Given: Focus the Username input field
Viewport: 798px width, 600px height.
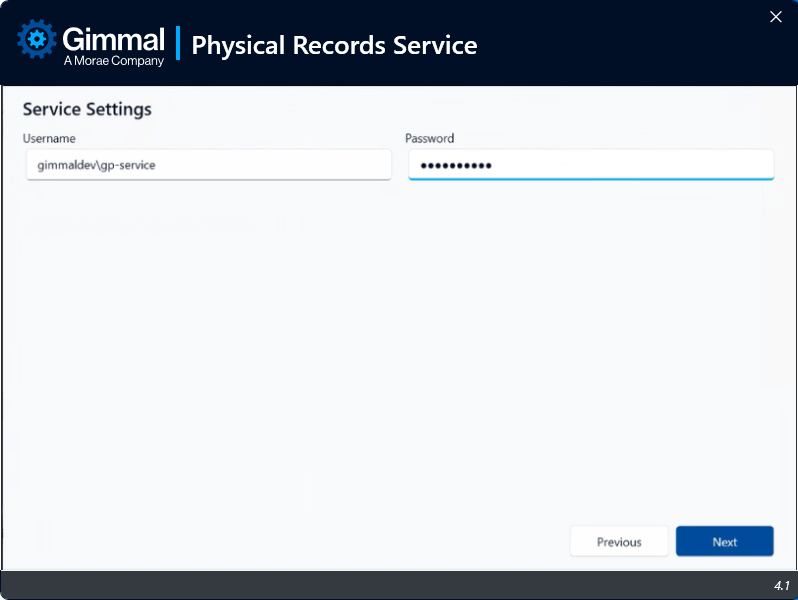Looking at the screenshot, I should point(270,165).
